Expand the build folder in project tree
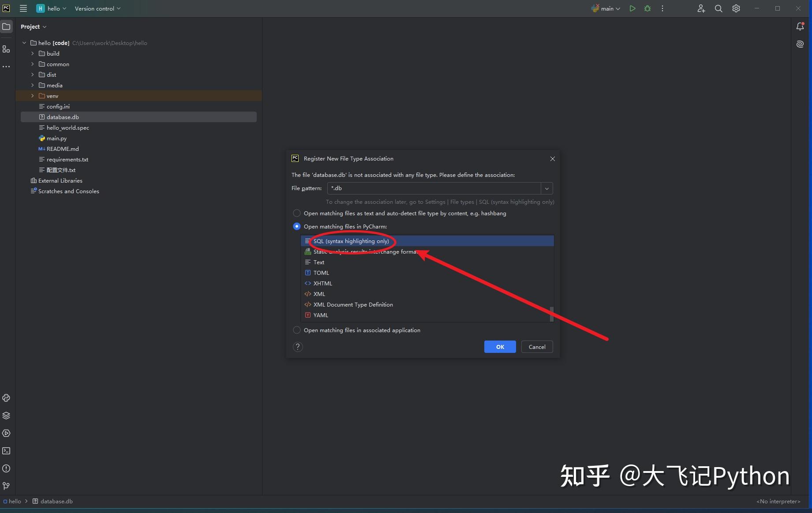Screen dimensions: 812x513 tap(32, 53)
